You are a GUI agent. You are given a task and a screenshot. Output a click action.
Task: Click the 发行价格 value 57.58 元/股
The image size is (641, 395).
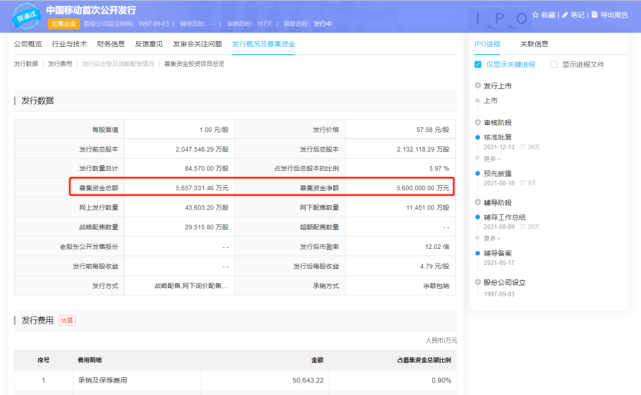433,130
